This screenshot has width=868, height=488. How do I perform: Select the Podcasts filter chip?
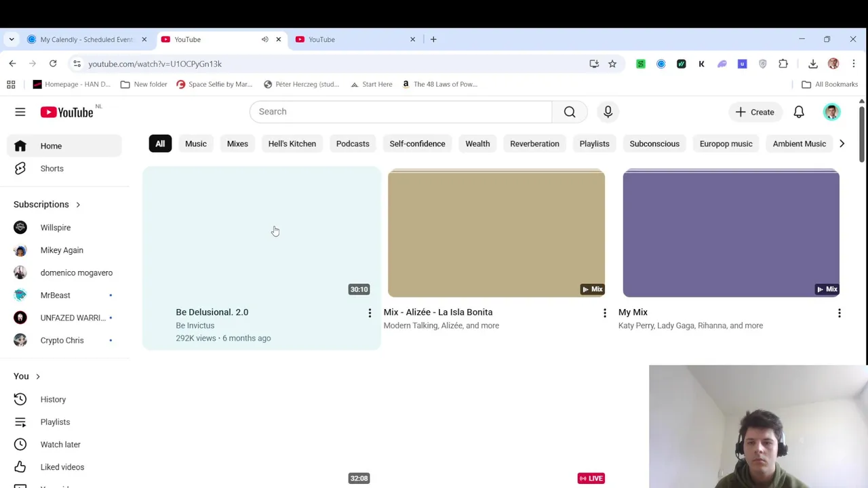pos(353,144)
